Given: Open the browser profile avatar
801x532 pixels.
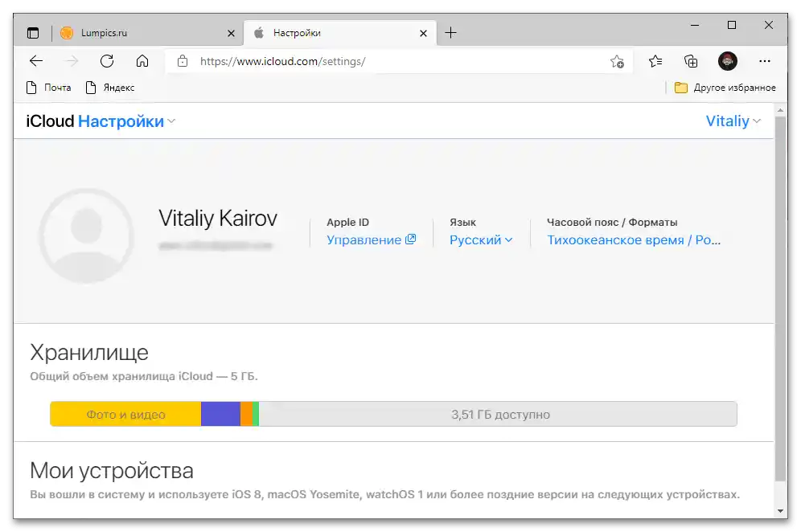Looking at the screenshot, I should (728, 61).
